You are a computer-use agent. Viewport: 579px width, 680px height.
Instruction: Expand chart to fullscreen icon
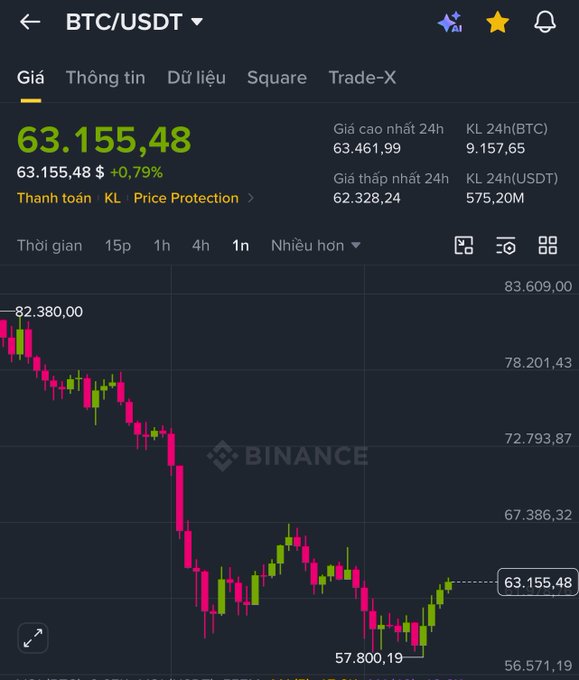coord(33,638)
